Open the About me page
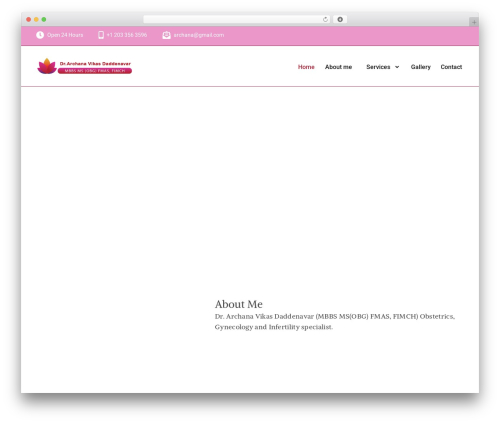This screenshot has height=423, width=500. coord(338,67)
